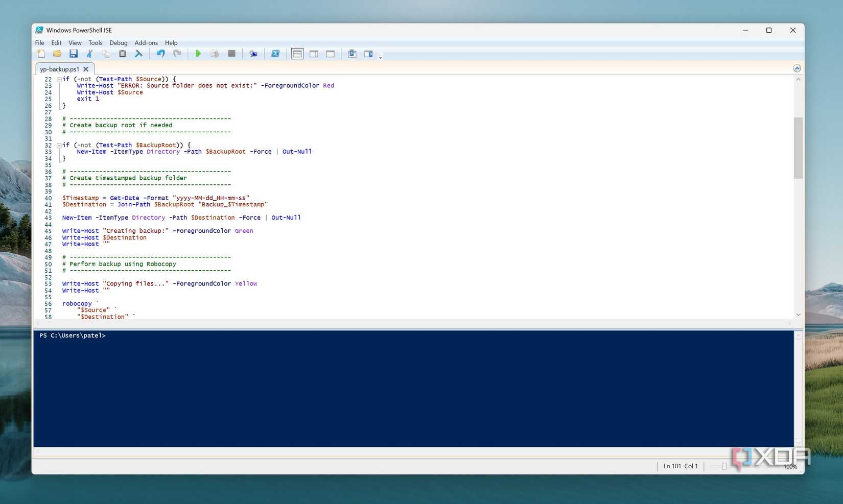Click the script pane scroll down arrow

(798, 315)
